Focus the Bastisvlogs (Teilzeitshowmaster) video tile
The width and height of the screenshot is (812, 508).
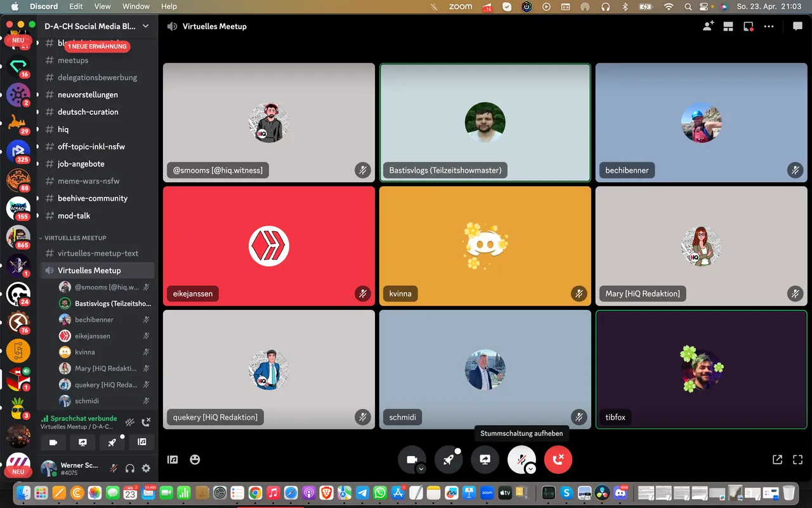(485, 123)
